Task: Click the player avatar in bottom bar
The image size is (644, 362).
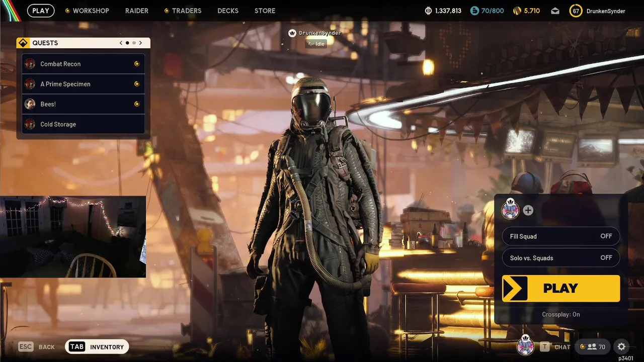Action: click(x=525, y=345)
